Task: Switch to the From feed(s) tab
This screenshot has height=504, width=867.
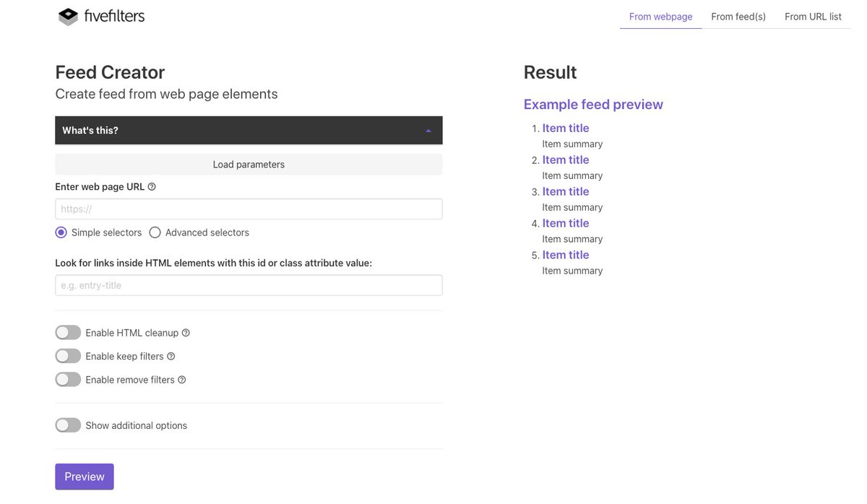Action: [738, 15]
